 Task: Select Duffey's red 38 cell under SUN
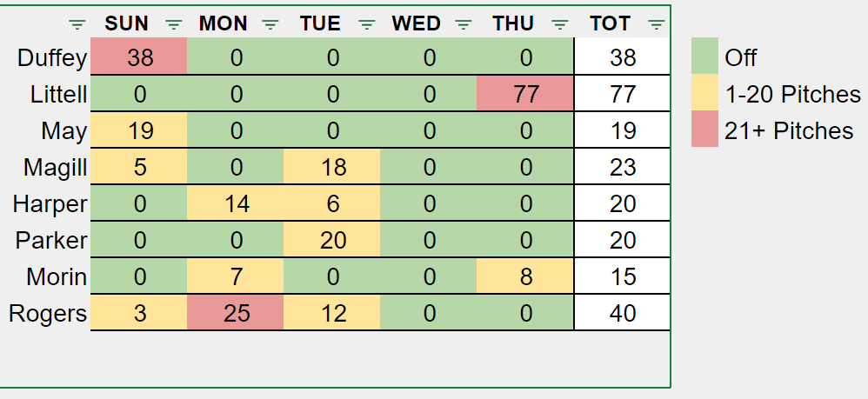[x=139, y=57]
